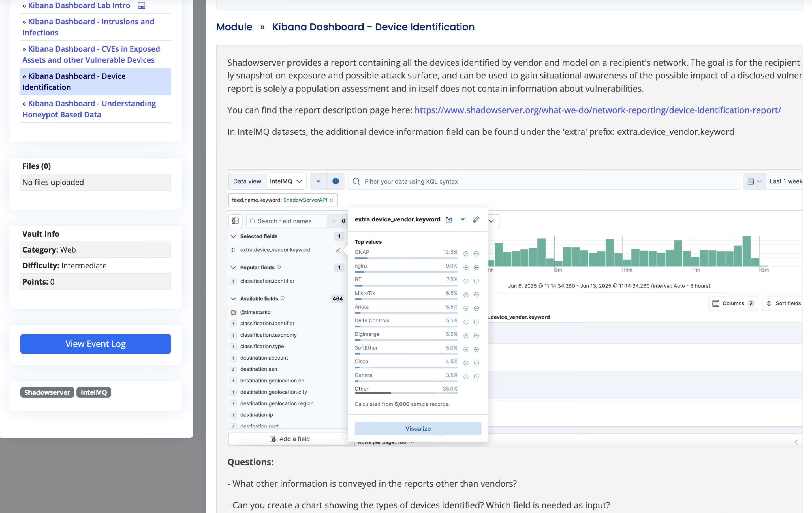Image resolution: width=812 pixels, height=513 pixels.
Task: Filter for BT value with plus icon
Action: pos(466,281)
